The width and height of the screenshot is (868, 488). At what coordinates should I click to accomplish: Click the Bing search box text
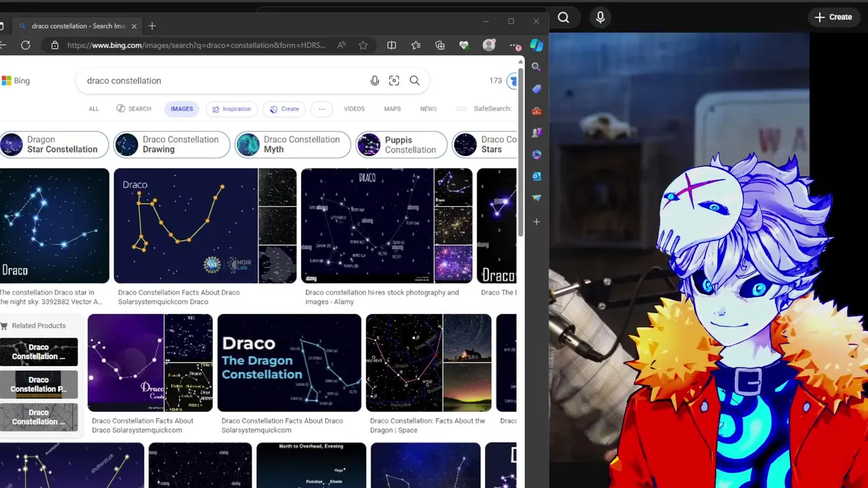pyautogui.click(x=124, y=81)
